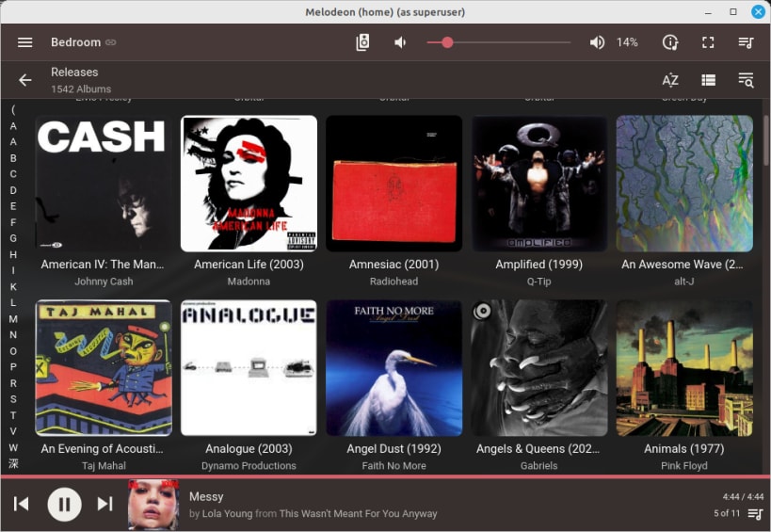The height and width of the screenshot is (532, 771).
Task: Click the 4:44 / 4:44 time display
Action: (x=743, y=496)
